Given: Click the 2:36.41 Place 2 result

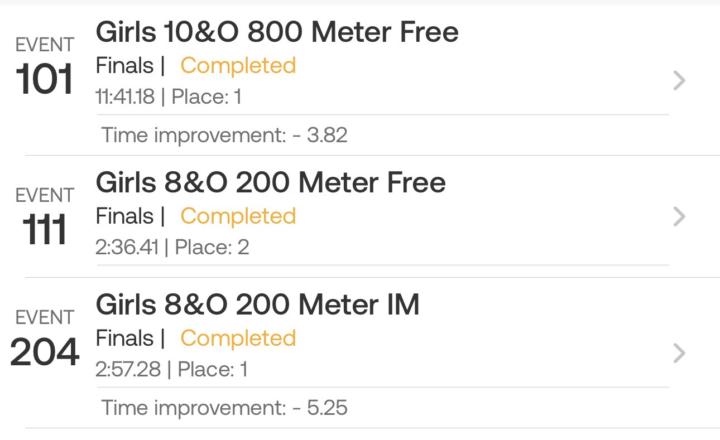Looking at the screenshot, I should click(x=172, y=247).
